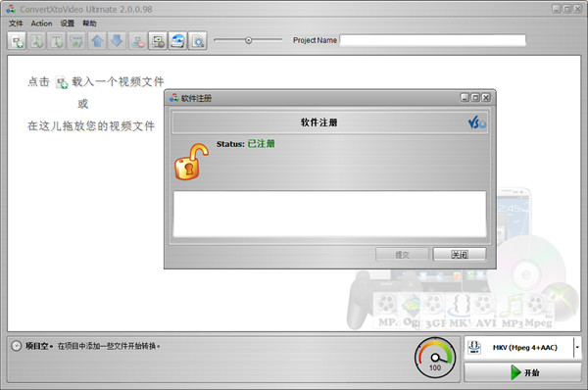Click the Project Name label
This screenshot has height=390, width=588.
(315, 40)
